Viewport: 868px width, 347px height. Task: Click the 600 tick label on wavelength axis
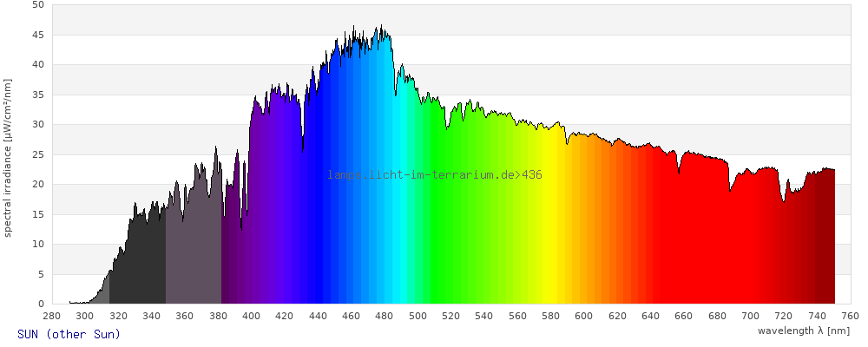(584, 317)
